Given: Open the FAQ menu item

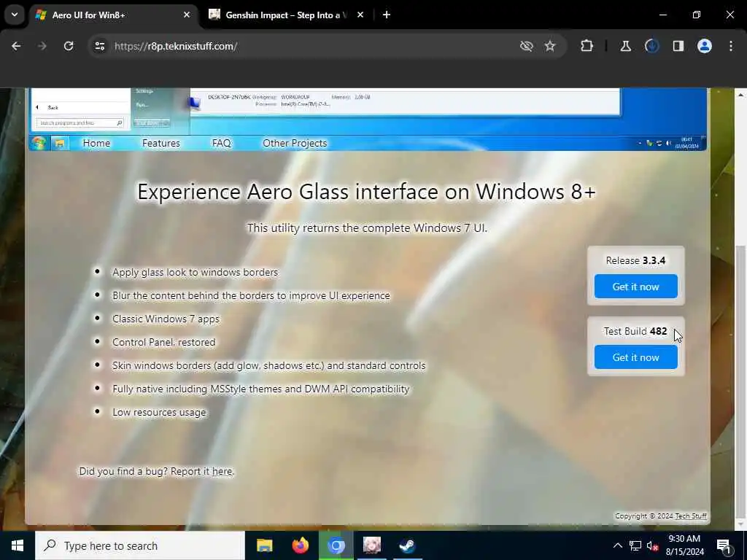Looking at the screenshot, I should coord(222,144).
